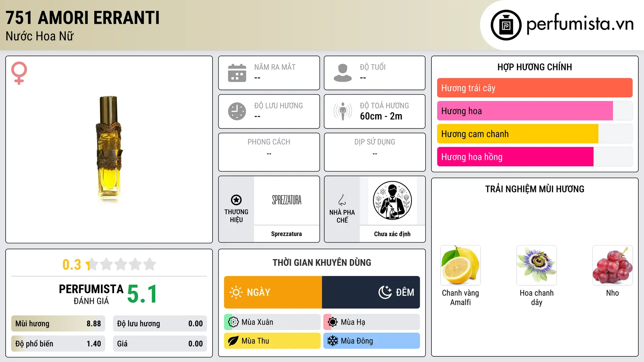The width and height of the screenshot is (644, 362).
Task: Click the moon icon next to Đêm
Action: [385, 292]
